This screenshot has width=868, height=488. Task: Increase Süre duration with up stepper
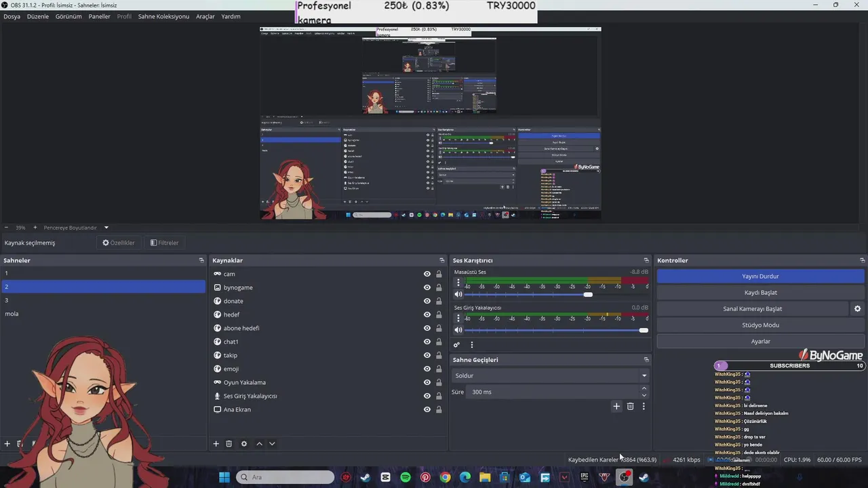(x=644, y=388)
